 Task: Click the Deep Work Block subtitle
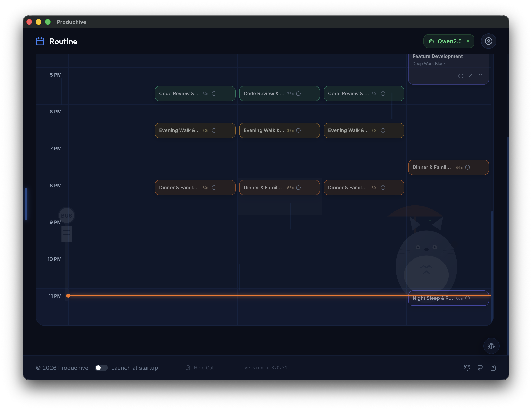pos(429,64)
